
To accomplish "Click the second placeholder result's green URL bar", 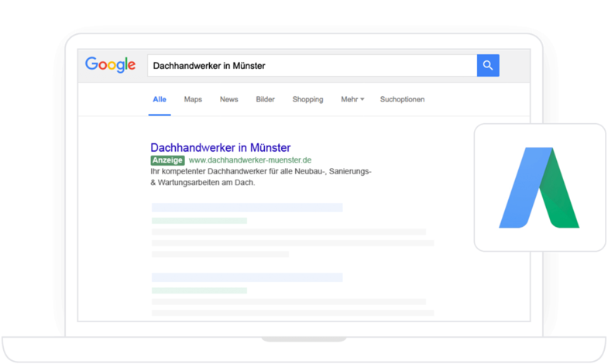I will (x=199, y=290).
